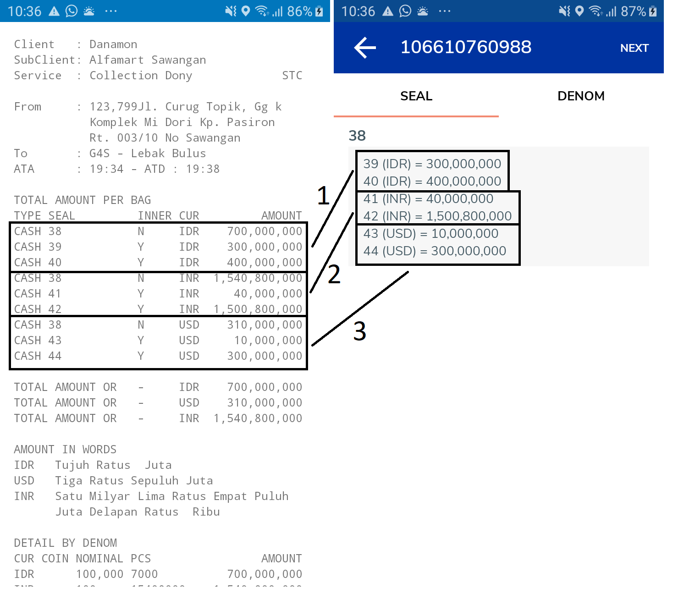The image size is (673, 616).
Task: Tap the three-dots overflow in right status bar
Action: coord(445,11)
